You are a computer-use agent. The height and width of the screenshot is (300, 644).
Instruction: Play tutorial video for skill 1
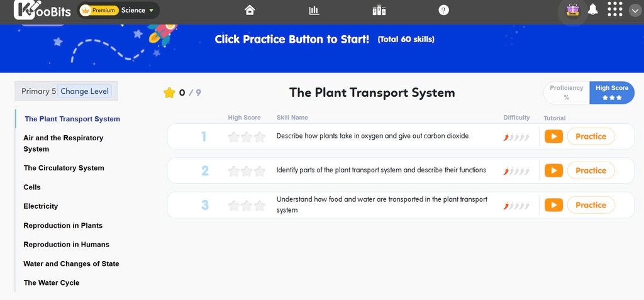tap(553, 136)
